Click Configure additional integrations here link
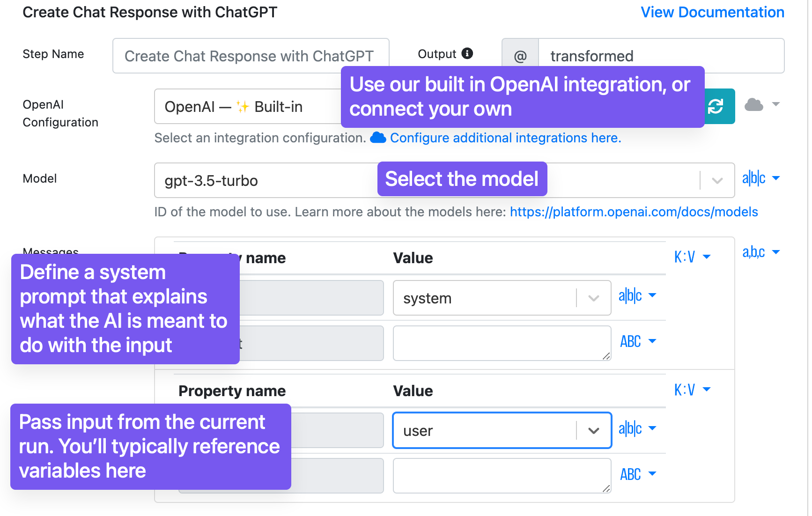The width and height of the screenshot is (812, 516). 505,138
